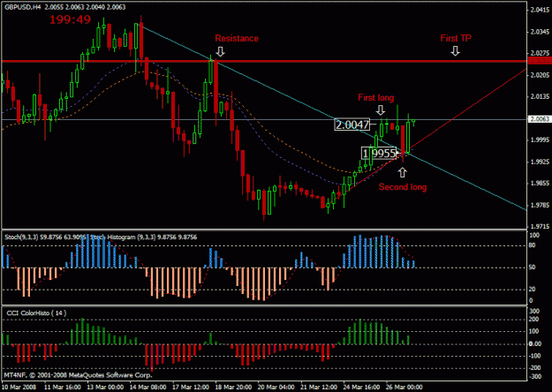Click the 20 level on Stoch scale
This screenshot has width=552, height=392.
tap(533, 290)
